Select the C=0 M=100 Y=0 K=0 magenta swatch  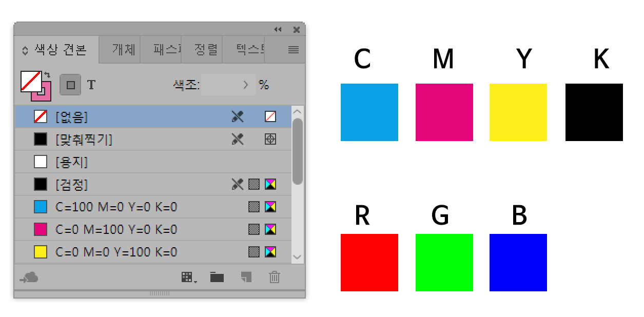pyautogui.click(x=153, y=229)
